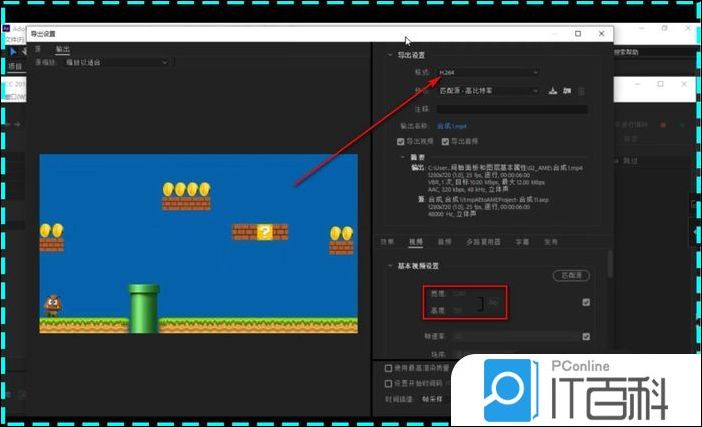Switch to the 多路复用器 (multiplexer) tab

tap(484, 242)
